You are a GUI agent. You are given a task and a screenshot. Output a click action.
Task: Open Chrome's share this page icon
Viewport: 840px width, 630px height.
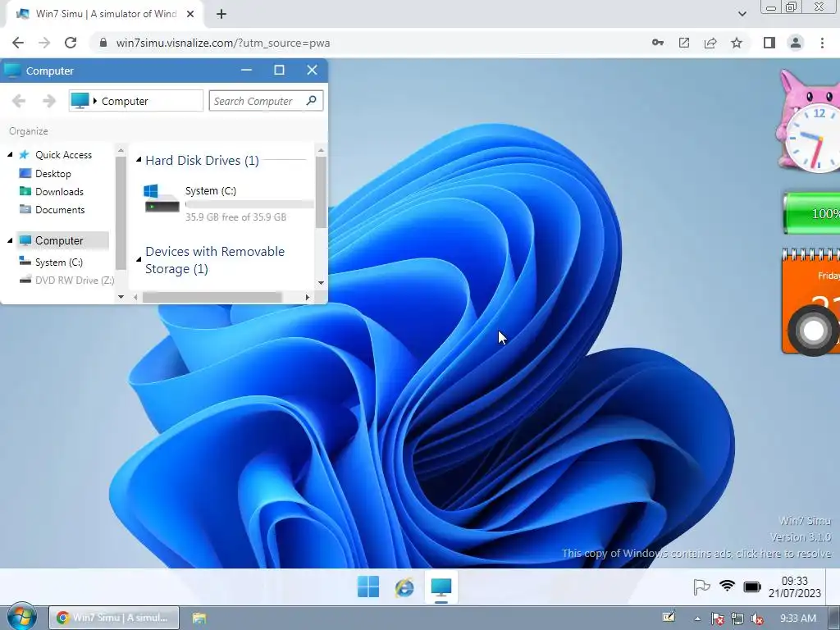[710, 43]
